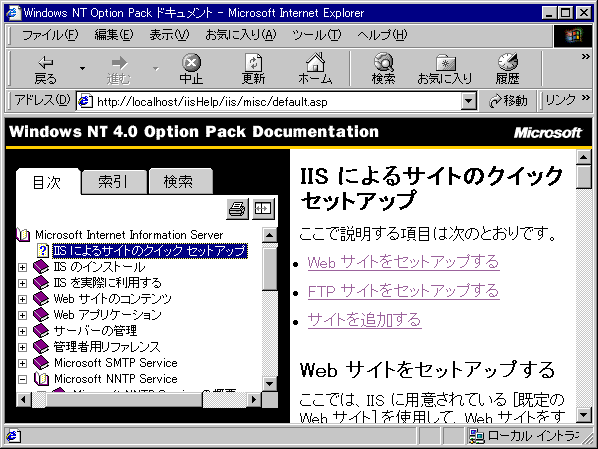
Task: Click contents tree horizontal scroll left arrow
Action: [x=24, y=400]
